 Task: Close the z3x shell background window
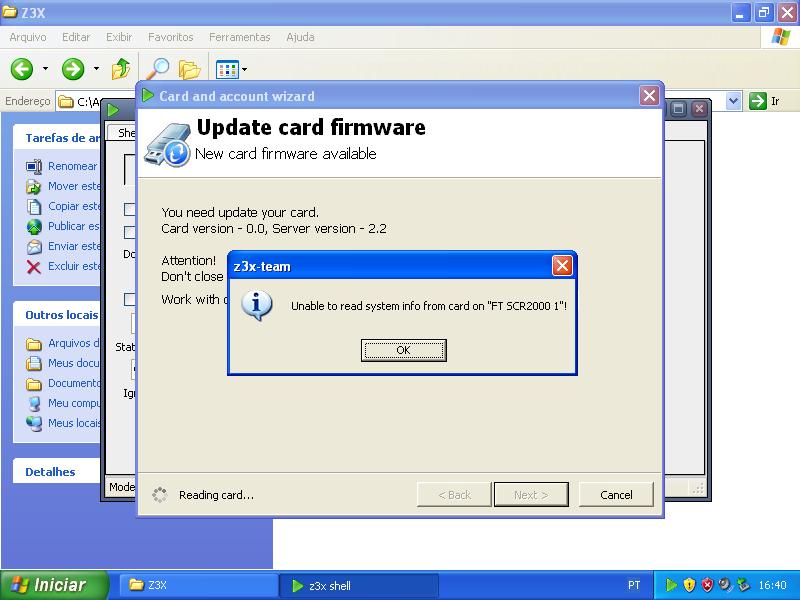699,108
